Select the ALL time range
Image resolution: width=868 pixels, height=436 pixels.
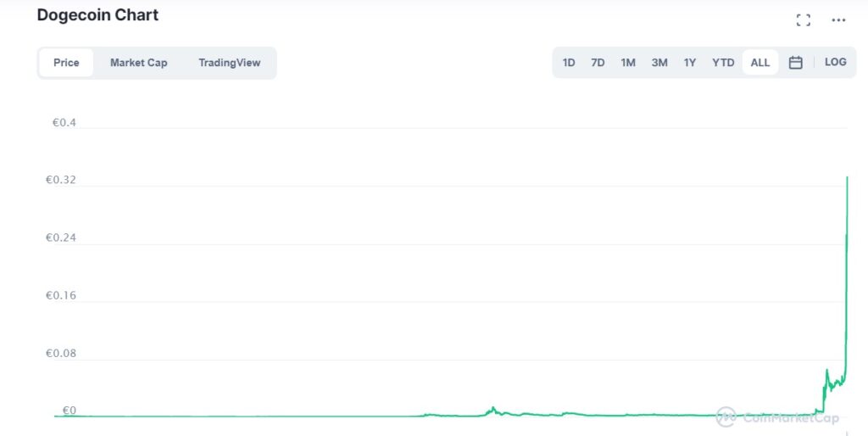[x=760, y=63]
